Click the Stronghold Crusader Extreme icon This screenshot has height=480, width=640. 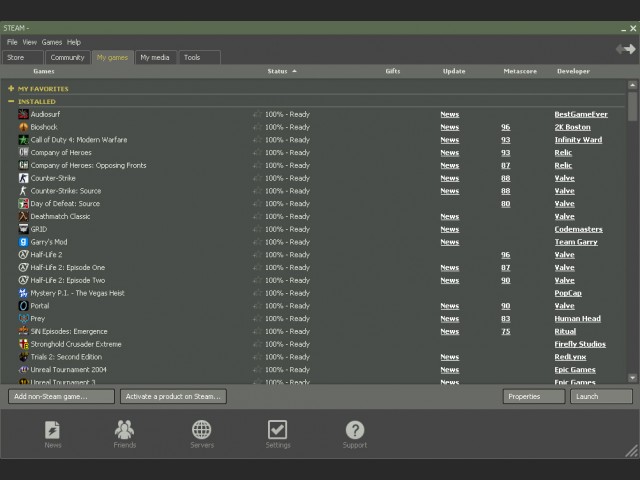tap(24, 344)
